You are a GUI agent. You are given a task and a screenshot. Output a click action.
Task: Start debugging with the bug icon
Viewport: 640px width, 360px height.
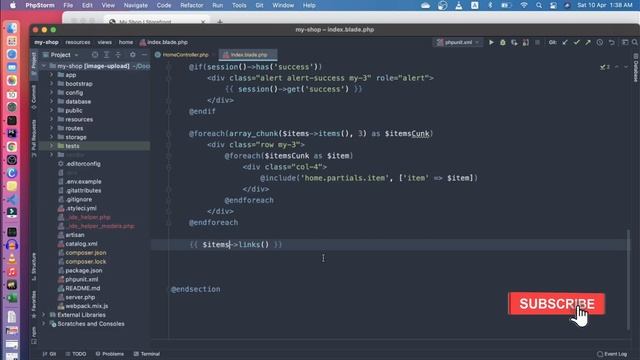point(502,42)
